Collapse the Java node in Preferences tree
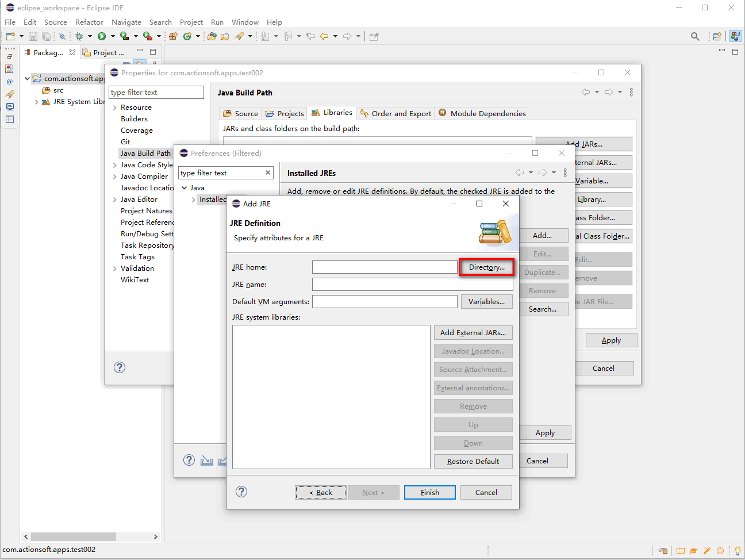The height and width of the screenshot is (560, 745). point(184,188)
